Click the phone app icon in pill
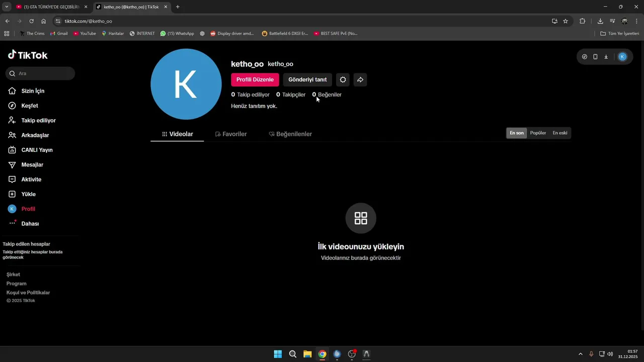The width and height of the screenshot is (644, 362). (595, 57)
